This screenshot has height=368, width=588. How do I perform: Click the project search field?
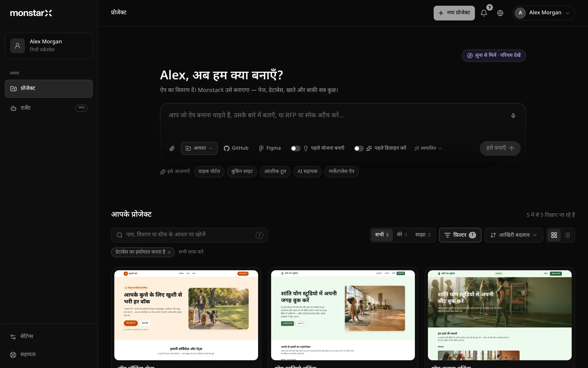pos(189,235)
